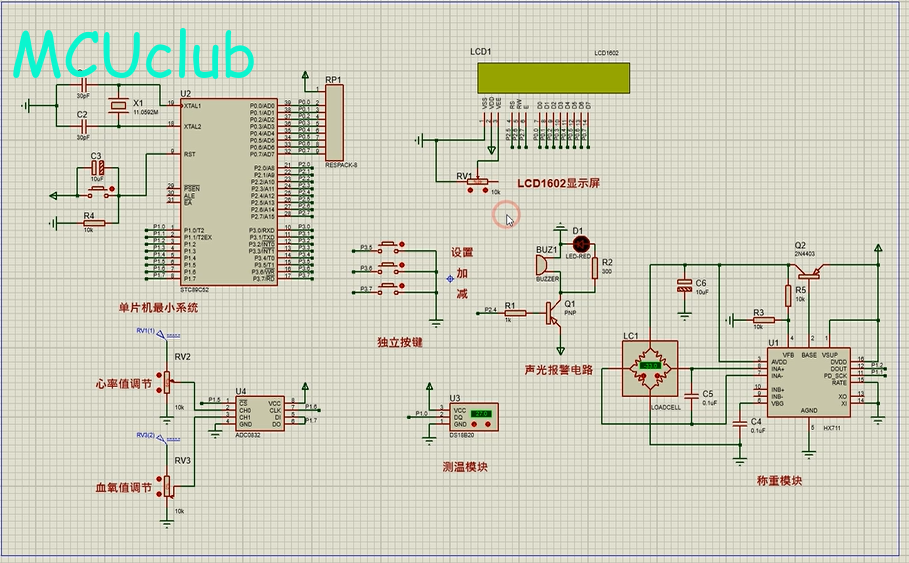Click the P2.4 terminal label near R1
The height and width of the screenshot is (563, 909).
click(490, 310)
